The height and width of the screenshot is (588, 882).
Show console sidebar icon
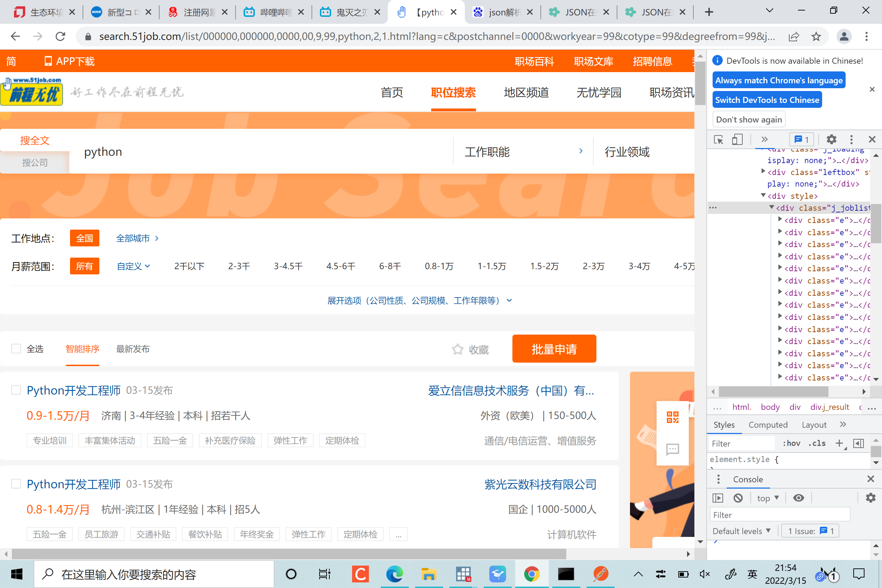coord(718,498)
